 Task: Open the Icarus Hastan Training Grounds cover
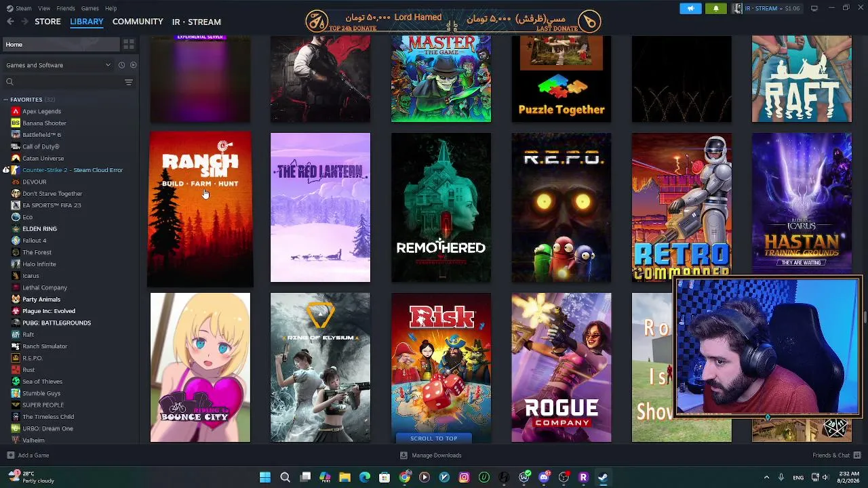pos(802,205)
